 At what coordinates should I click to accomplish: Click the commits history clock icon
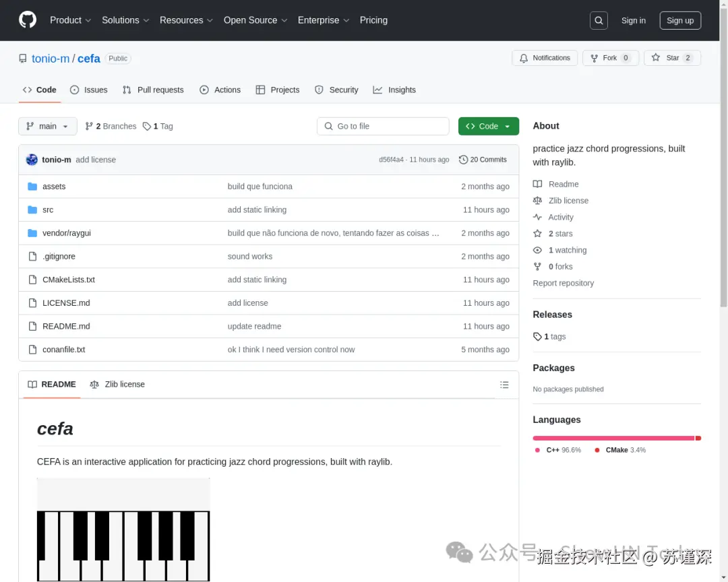coord(463,160)
